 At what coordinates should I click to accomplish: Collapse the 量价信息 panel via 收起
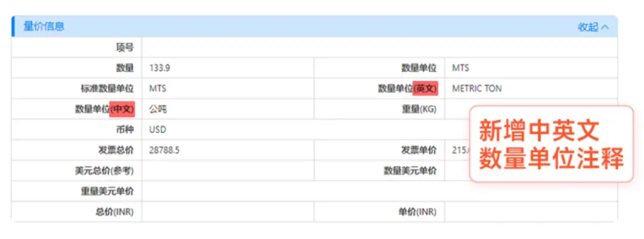587,27
